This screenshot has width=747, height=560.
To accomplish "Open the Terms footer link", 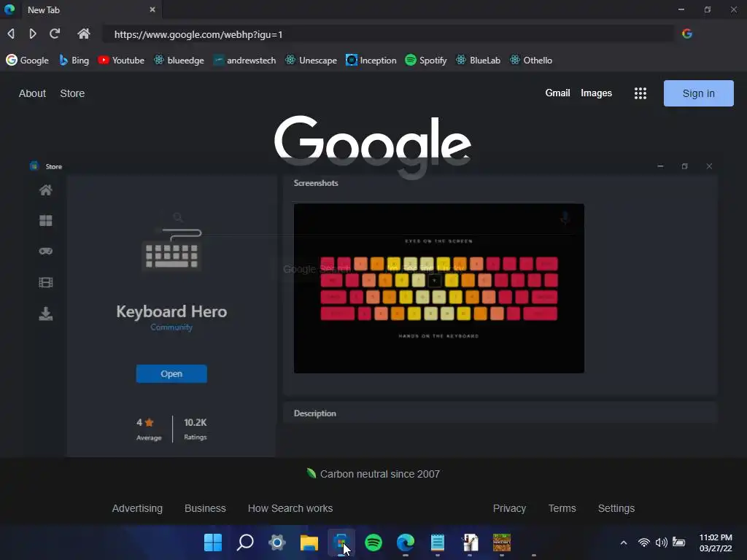I will tap(562, 508).
